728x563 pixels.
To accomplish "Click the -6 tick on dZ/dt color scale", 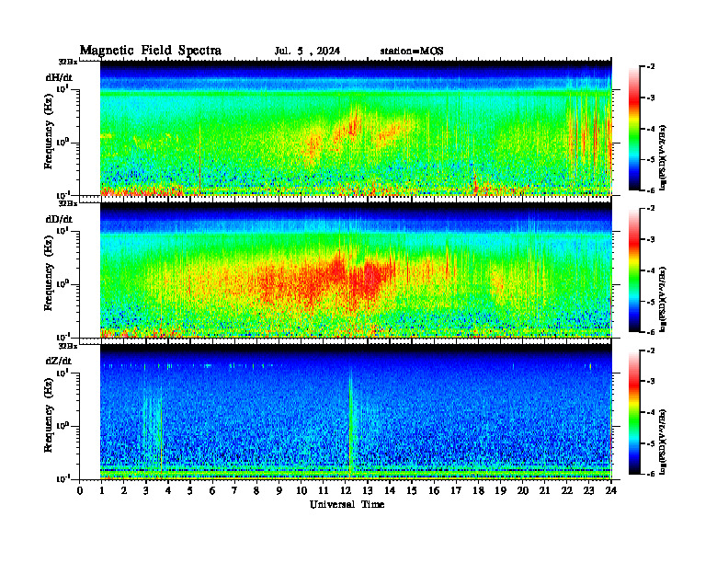I will pos(651,474).
